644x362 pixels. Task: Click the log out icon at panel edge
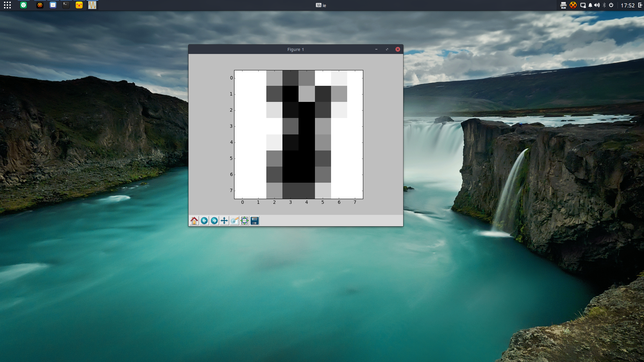pyautogui.click(x=640, y=5)
